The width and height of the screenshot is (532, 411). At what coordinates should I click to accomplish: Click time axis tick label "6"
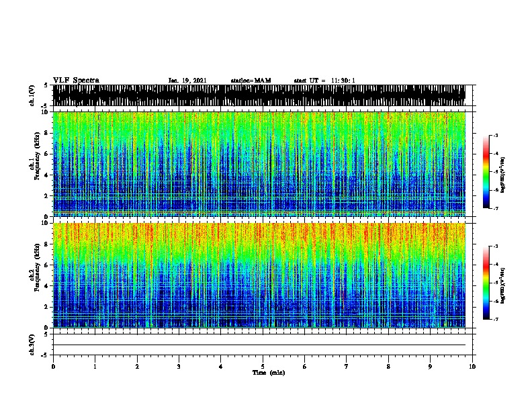coord(305,367)
